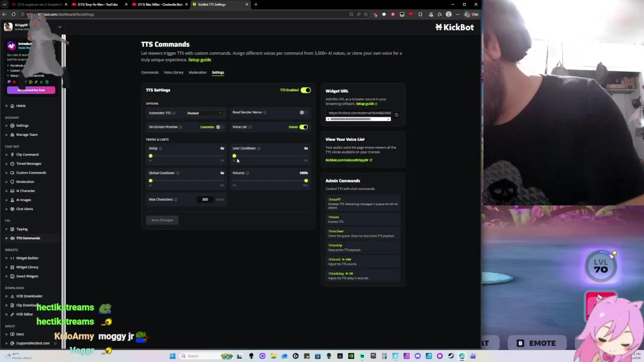This screenshot has width=644, height=362.
Task: Click the Widget URL horizontal scrollbar
Action: [x=359, y=119]
